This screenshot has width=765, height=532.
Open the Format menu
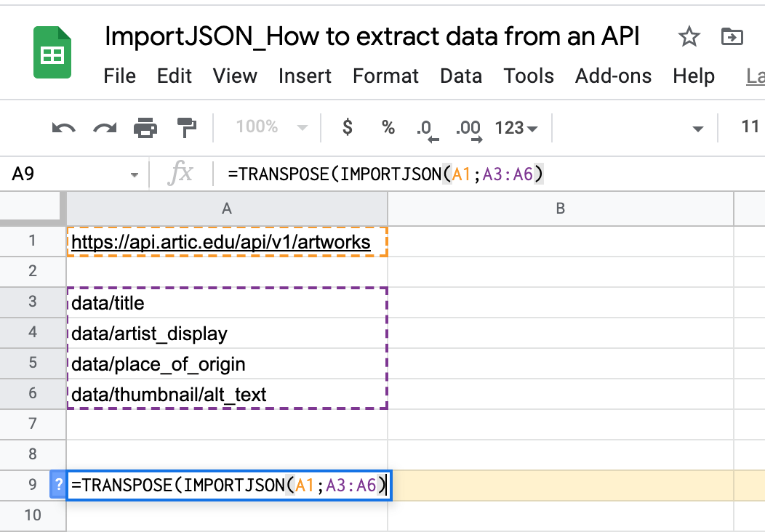(385, 76)
